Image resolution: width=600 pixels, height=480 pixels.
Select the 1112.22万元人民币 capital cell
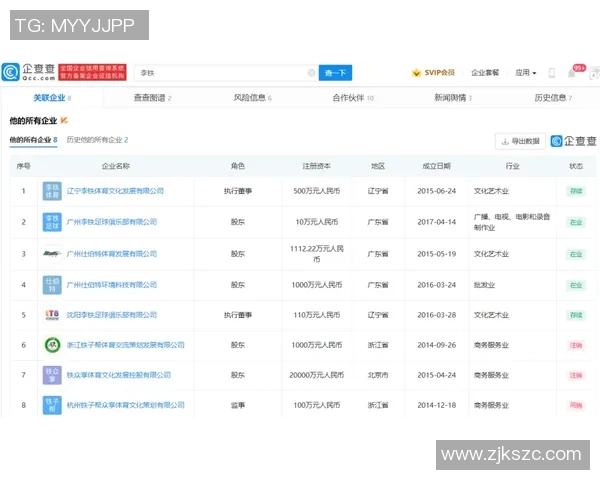coord(316,254)
